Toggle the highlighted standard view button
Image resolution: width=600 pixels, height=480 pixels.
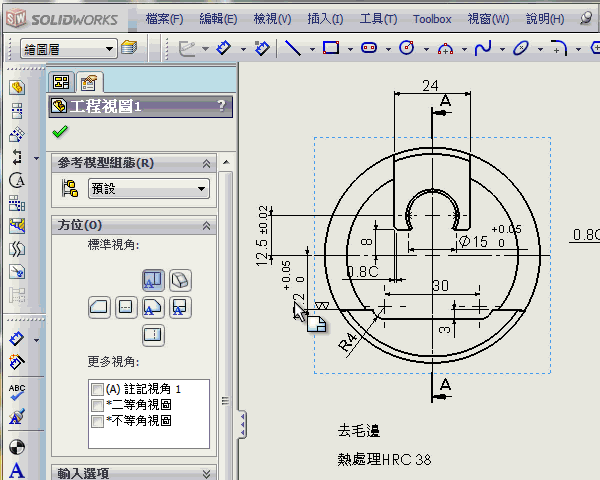click(x=153, y=280)
